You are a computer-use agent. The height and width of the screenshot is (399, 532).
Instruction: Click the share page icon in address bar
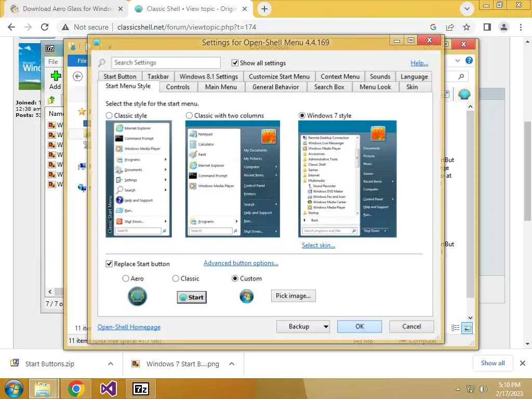coord(450,27)
